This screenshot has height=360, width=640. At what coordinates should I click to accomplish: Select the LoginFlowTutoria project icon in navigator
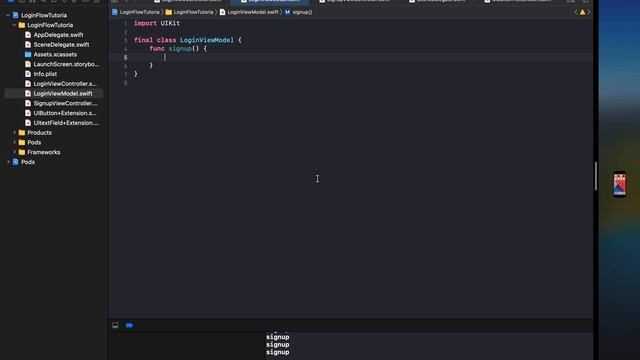(x=16, y=15)
